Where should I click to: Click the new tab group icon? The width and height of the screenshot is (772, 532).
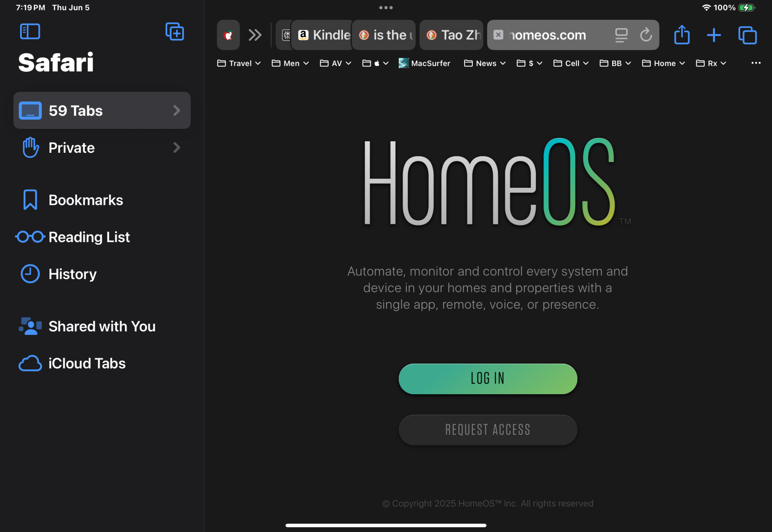click(174, 31)
